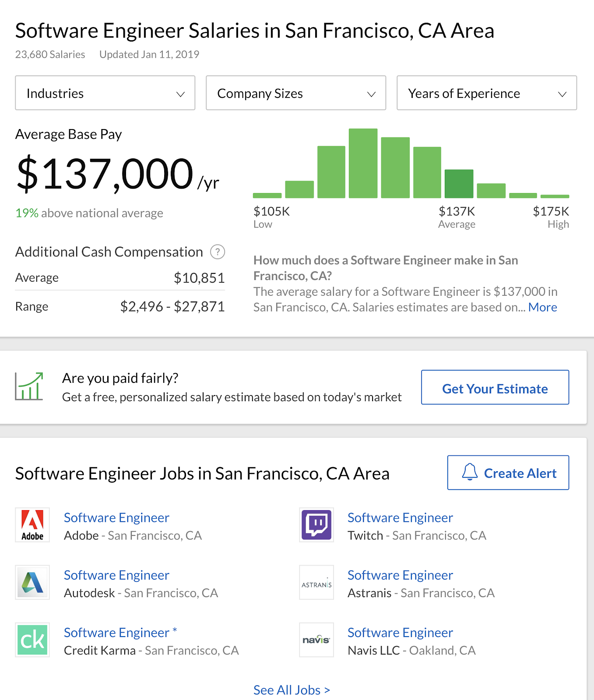Click the Adobe company logo icon
This screenshot has width=594, height=700.
pos(32,525)
